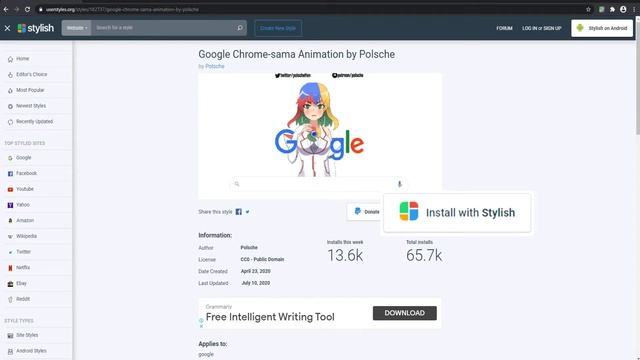The image size is (640, 360).
Task: Click the ad info icon
Action: [201, 321]
